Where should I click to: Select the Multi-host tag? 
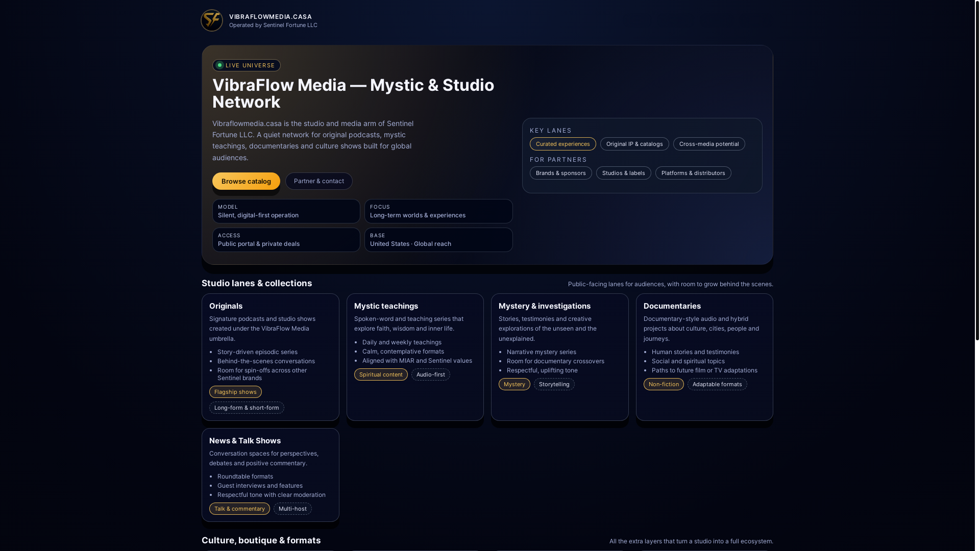pos(292,509)
